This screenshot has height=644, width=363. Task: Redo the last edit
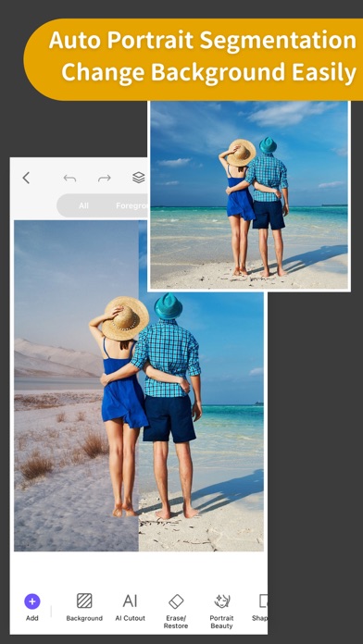(105, 178)
